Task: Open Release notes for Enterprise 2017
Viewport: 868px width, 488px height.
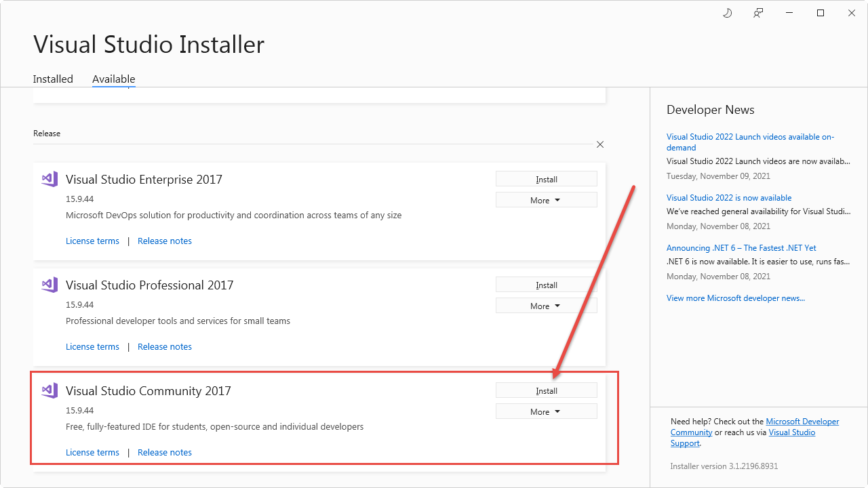Action: pos(165,241)
